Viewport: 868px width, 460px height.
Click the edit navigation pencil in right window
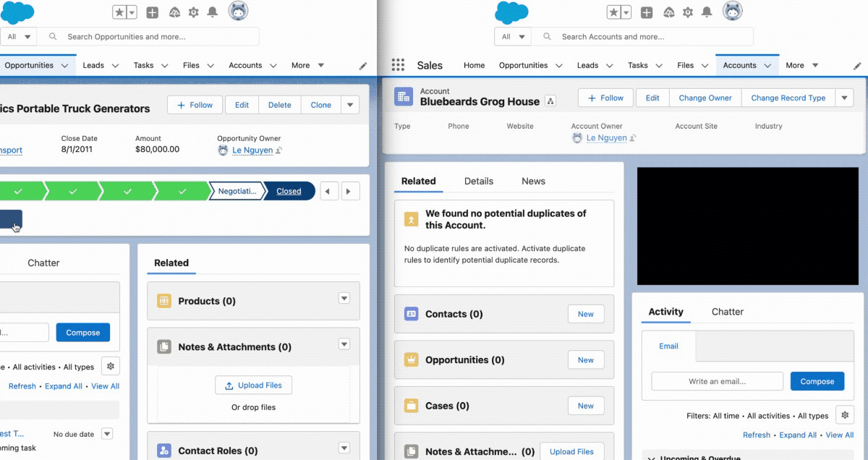pos(857,66)
